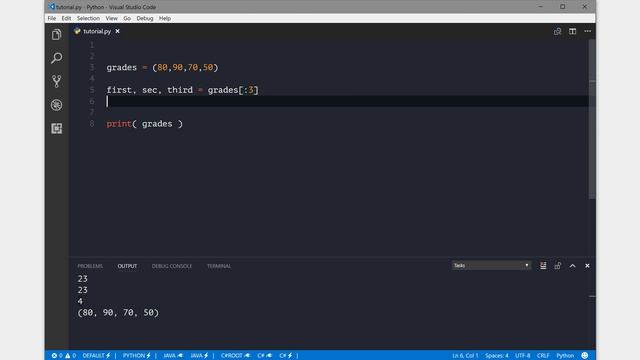Click the print( grades ) line
The image size is (640, 360).
tap(145, 124)
